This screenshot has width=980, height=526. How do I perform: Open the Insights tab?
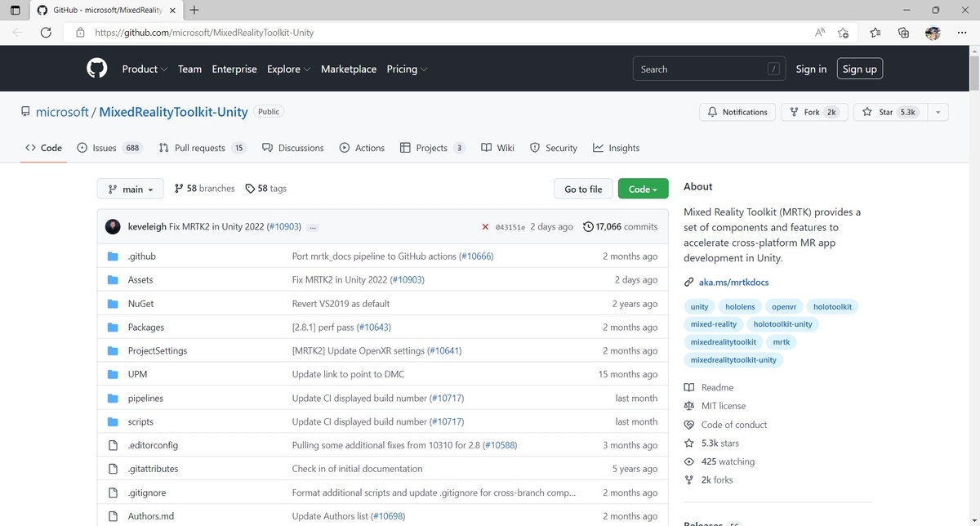pos(617,148)
